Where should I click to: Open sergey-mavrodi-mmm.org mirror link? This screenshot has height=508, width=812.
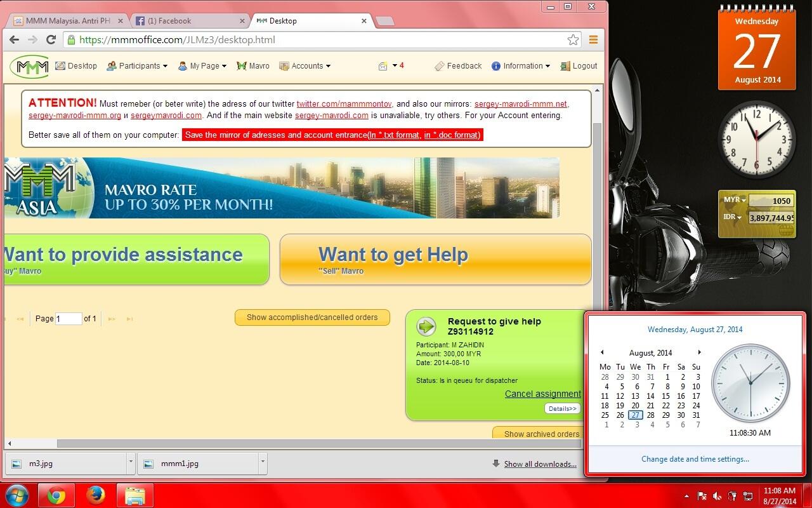75,115
